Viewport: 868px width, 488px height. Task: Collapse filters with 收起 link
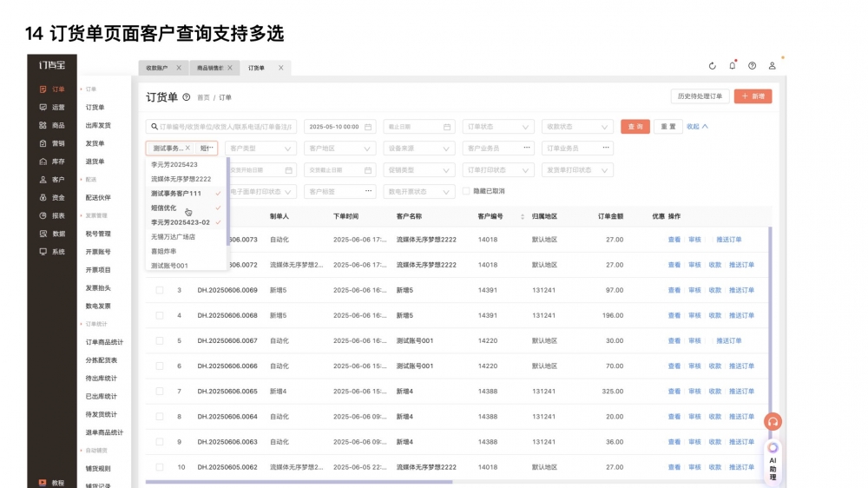coord(697,127)
